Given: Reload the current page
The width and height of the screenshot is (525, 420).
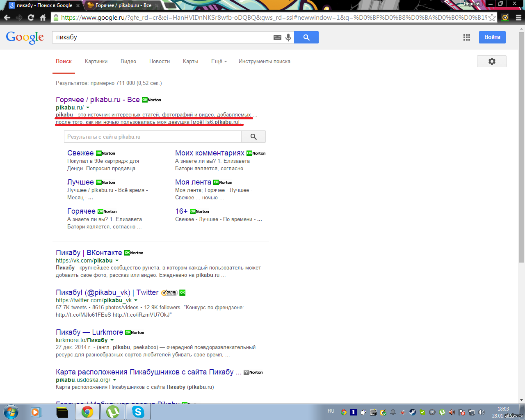Looking at the screenshot, I should (31, 18).
